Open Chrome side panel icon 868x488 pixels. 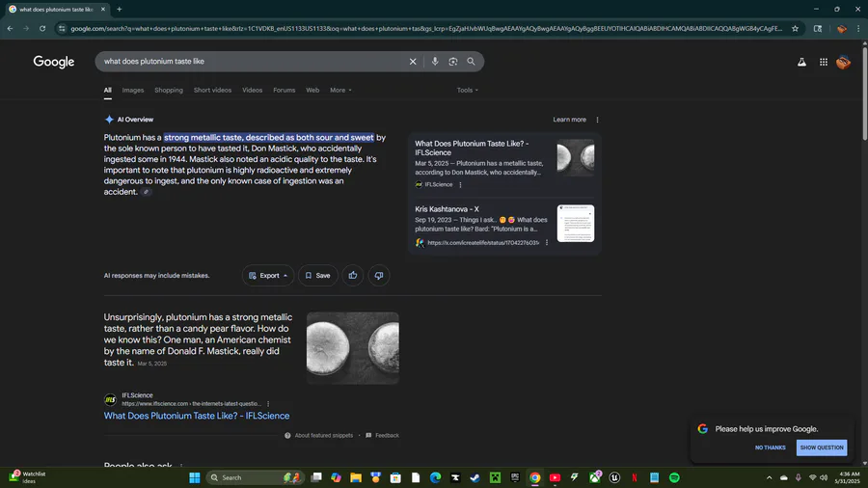[818, 29]
